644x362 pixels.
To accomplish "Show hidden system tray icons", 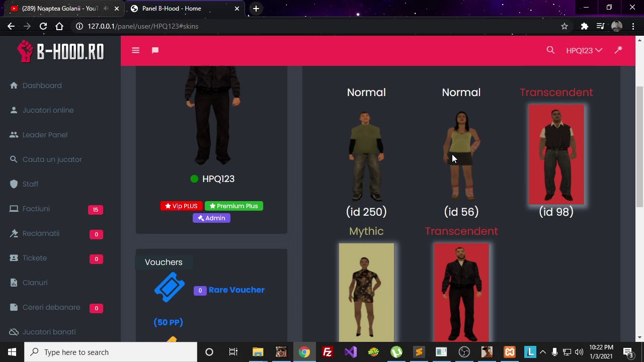I will (543, 352).
